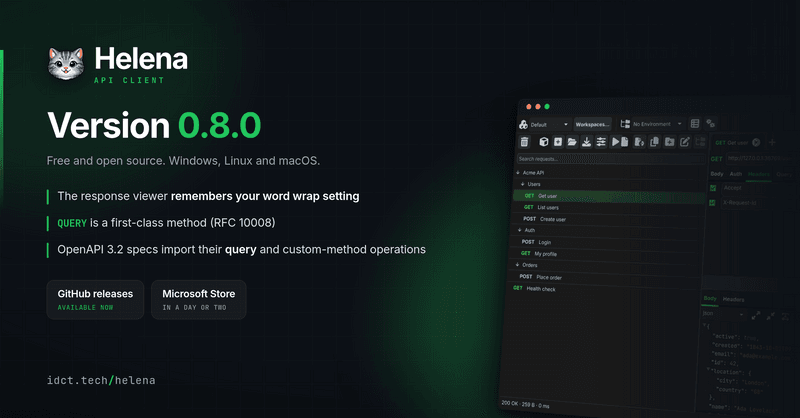
Task: Select the request Headers tab
Action: [758, 175]
